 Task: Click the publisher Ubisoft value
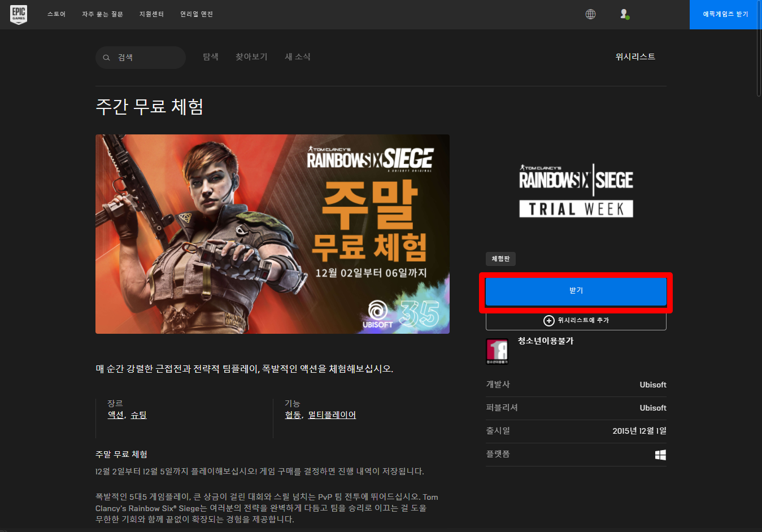[653, 408]
